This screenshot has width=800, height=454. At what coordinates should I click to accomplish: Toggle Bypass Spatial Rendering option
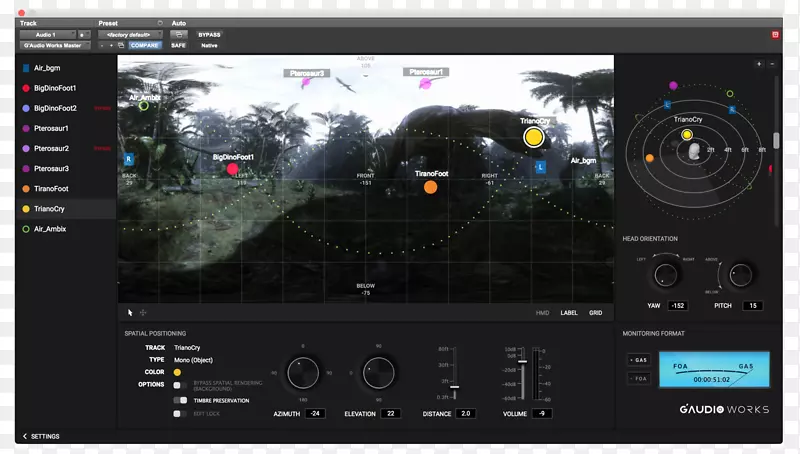pos(179,385)
